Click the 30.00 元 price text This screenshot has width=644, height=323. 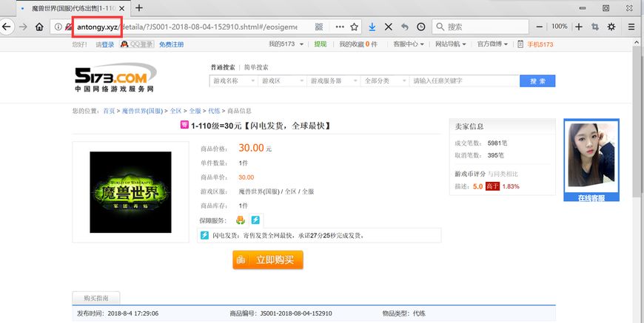(x=255, y=148)
